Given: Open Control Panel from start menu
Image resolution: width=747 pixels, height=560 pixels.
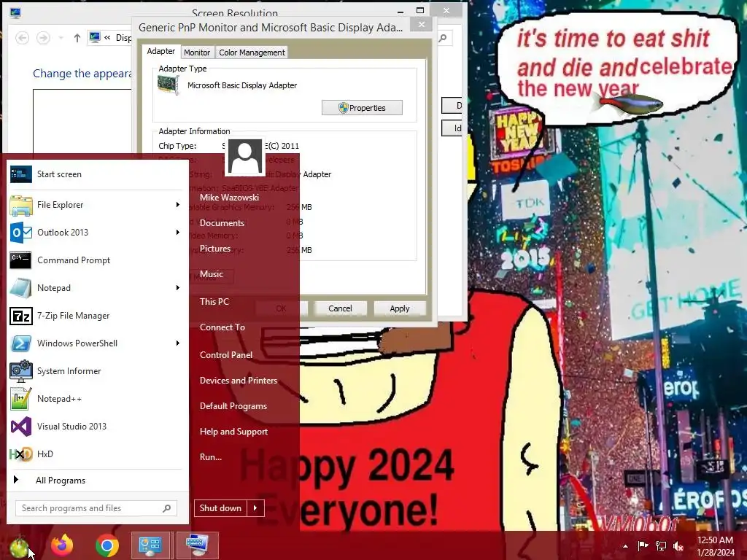Looking at the screenshot, I should click(226, 355).
